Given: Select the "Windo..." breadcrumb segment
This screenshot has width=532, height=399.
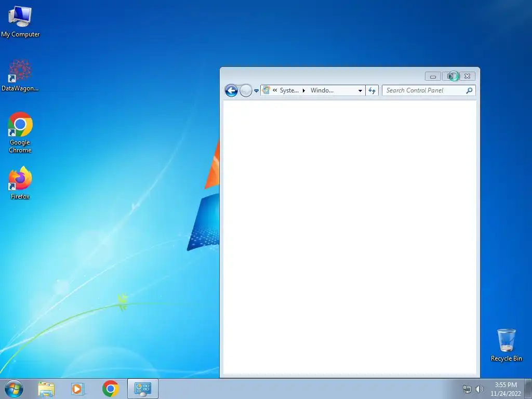Looking at the screenshot, I should point(322,90).
